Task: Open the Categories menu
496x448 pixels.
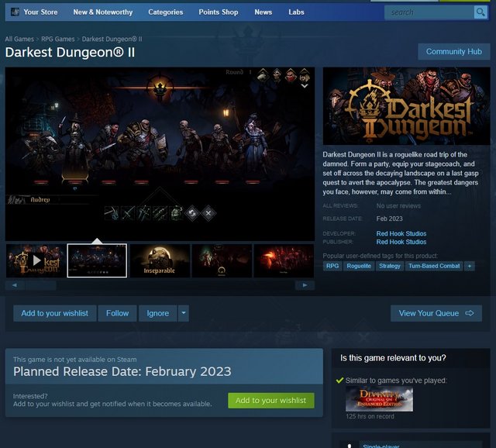Action: pos(165,12)
